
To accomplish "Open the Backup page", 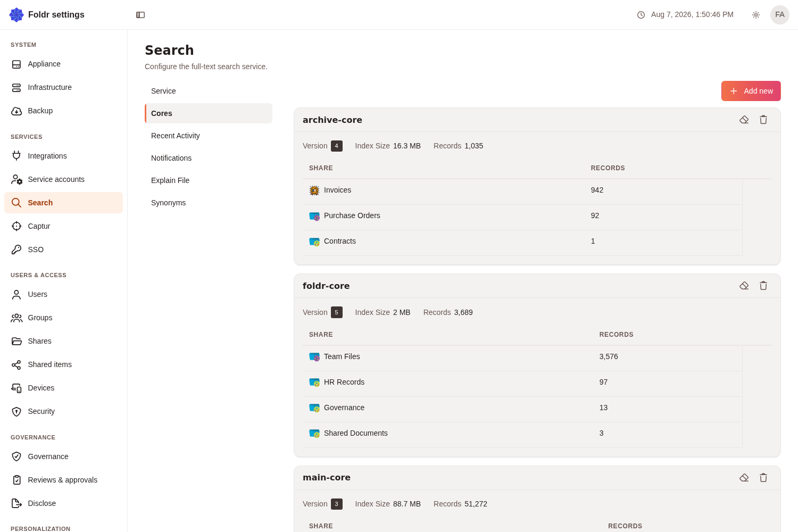I will [x=63, y=111].
